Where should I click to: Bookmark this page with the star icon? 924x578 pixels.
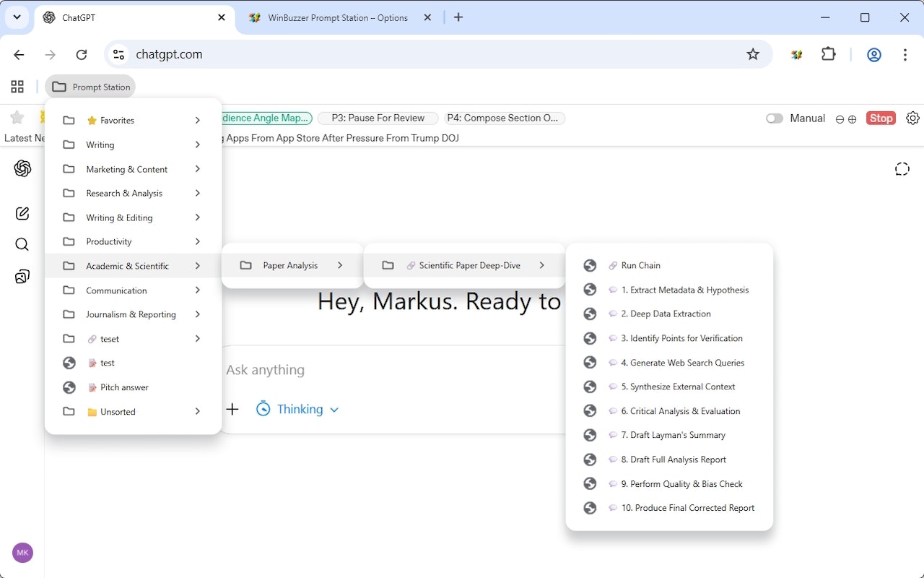tap(753, 54)
